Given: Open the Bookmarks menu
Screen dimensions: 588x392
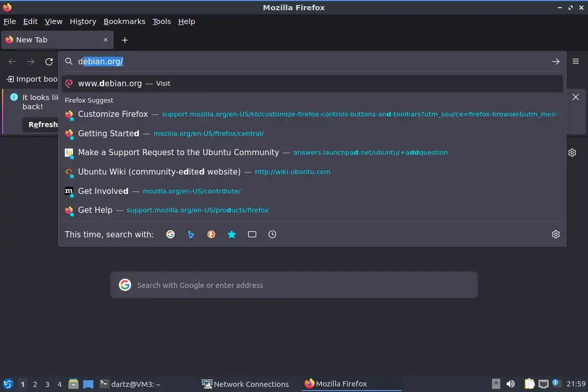Looking at the screenshot, I should 125,21.
